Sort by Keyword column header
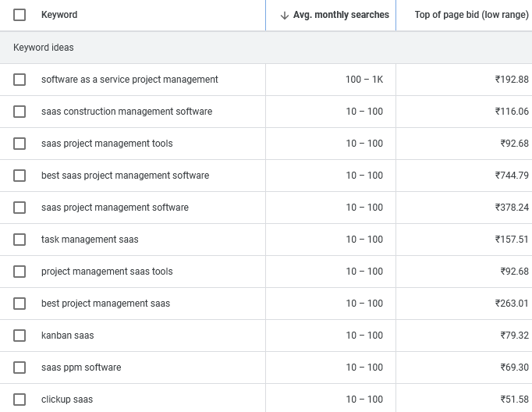Viewport: 532px width, 412px height. coord(59,15)
